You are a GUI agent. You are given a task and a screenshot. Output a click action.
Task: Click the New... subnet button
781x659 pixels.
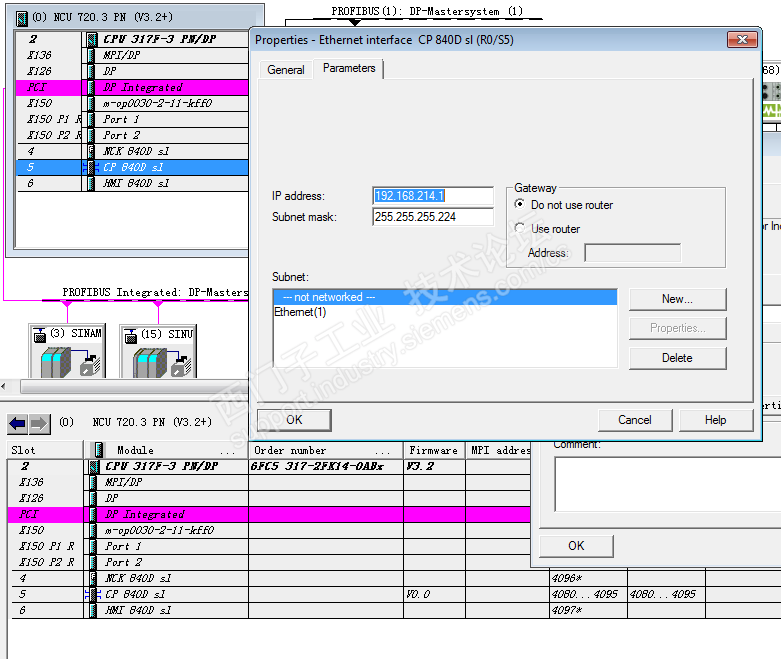[677, 299]
